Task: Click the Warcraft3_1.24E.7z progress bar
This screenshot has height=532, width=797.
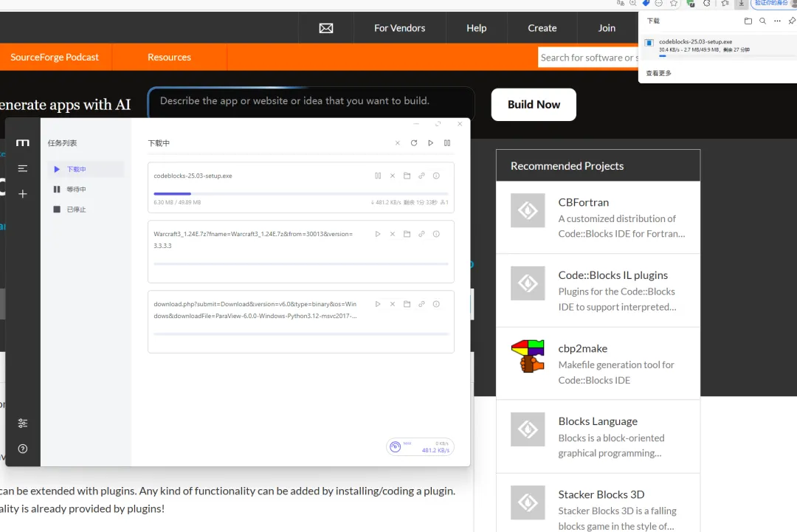Action: coord(301,263)
